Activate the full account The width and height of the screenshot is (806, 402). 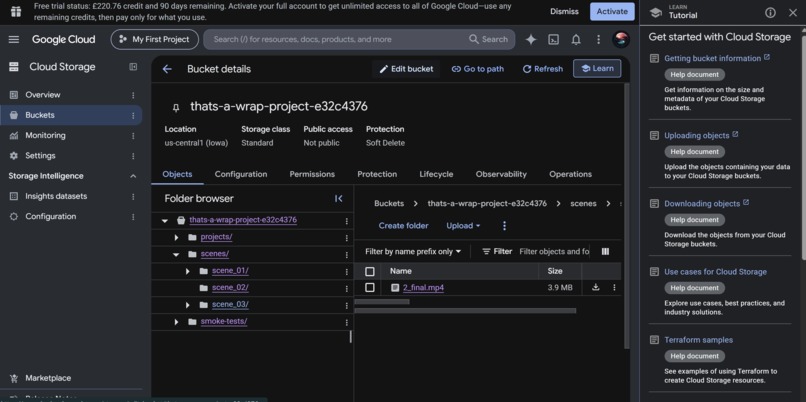click(x=612, y=11)
